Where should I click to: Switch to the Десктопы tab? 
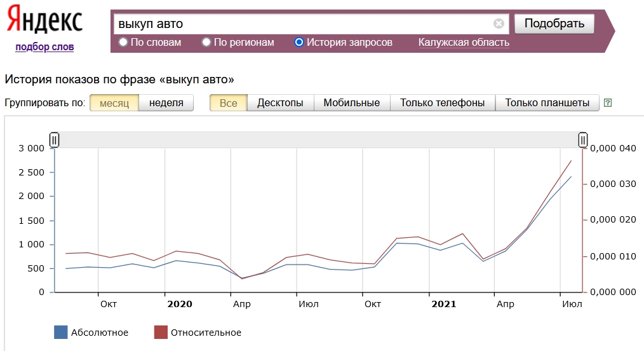[280, 103]
